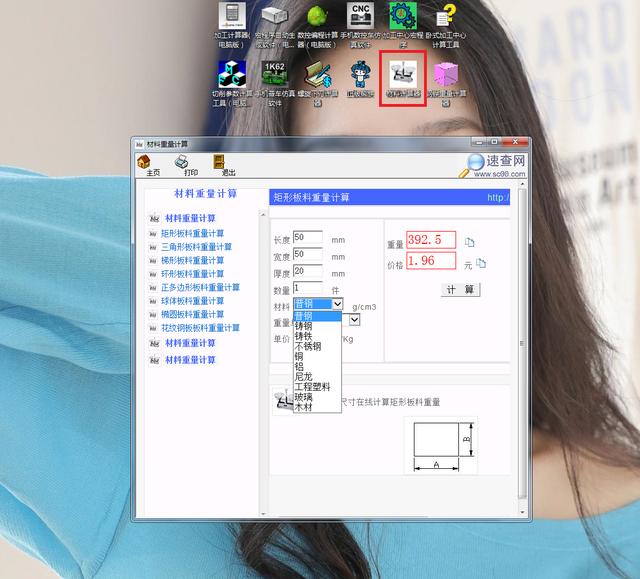
Task: Select 木材 in the material list
Action: tap(317, 407)
